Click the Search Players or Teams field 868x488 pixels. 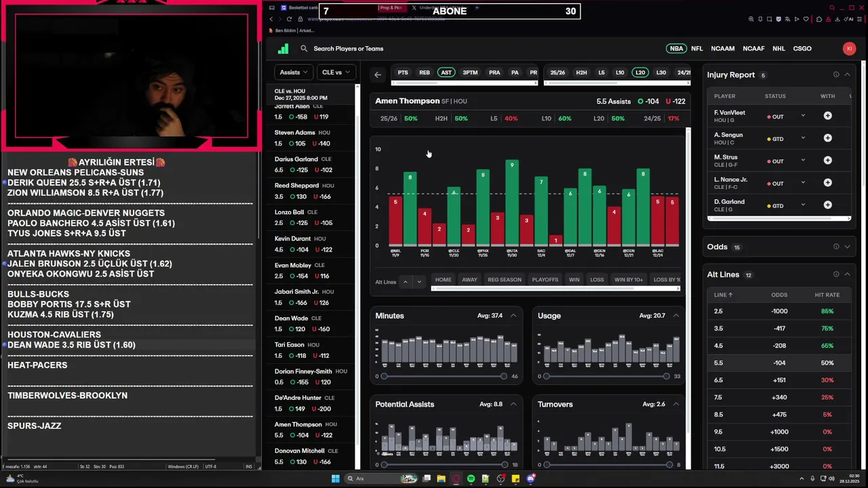(348, 49)
